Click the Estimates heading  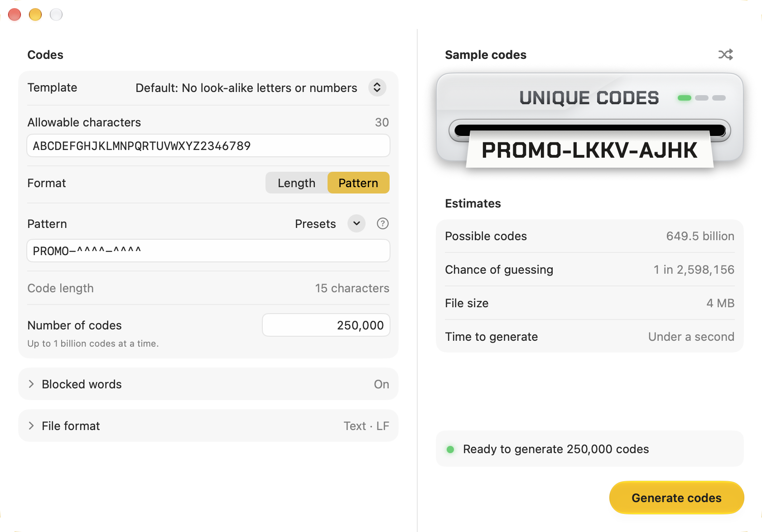click(473, 203)
